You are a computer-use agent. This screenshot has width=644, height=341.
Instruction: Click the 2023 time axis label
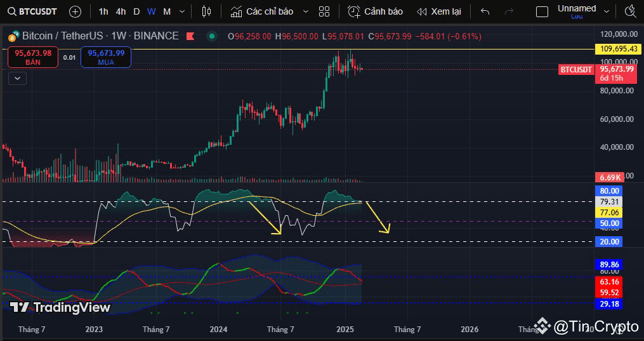pyautogui.click(x=94, y=330)
